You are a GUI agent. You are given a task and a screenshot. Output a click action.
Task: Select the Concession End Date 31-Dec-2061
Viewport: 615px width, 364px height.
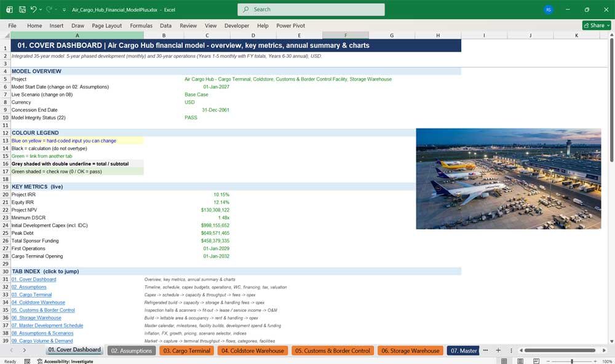215,110
